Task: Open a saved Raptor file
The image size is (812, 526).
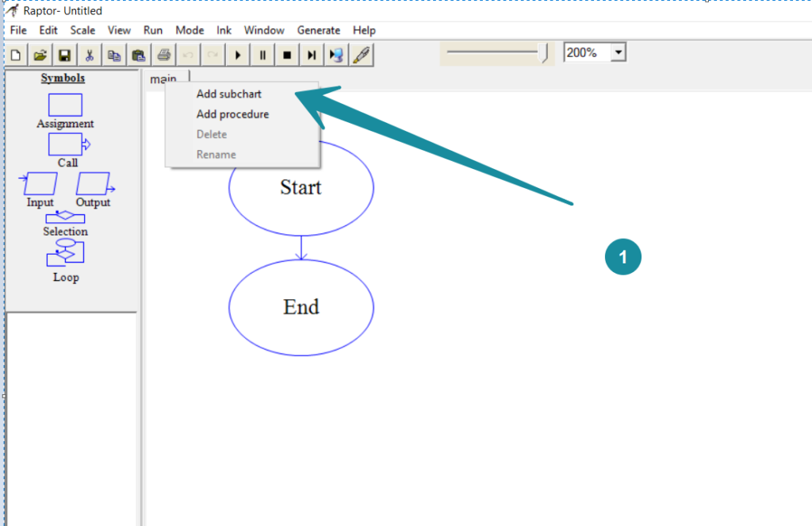Action: pyautogui.click(x=40, y=54)
